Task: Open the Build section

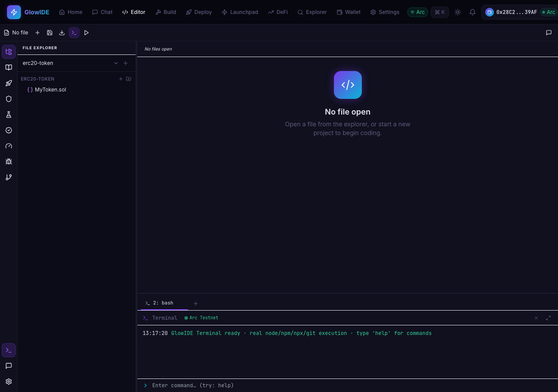Action: (x=166, y=12)
